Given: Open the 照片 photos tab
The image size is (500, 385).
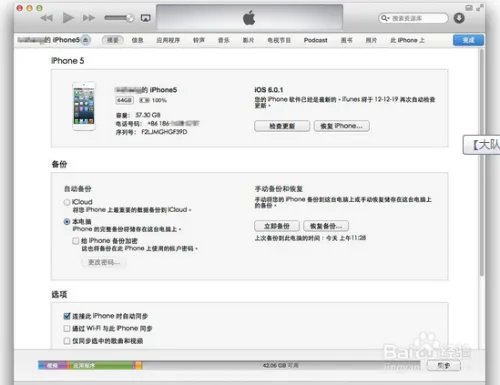Looking at the screenshot, I should (x=371, y=40).
